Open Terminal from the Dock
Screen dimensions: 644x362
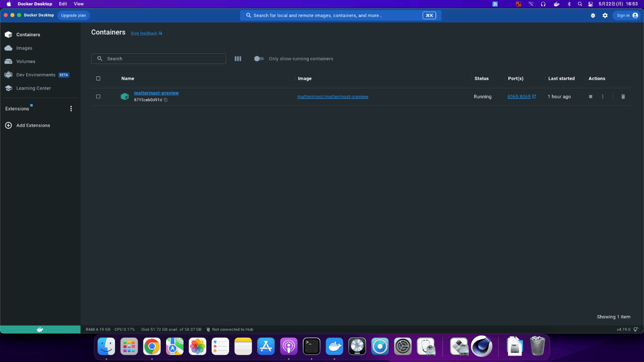point(311,346)
